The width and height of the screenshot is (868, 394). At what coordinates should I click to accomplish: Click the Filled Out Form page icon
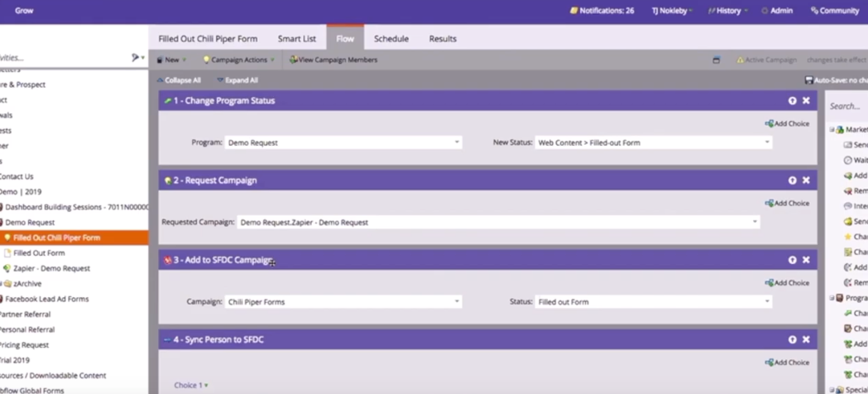[x=7, y=253]
